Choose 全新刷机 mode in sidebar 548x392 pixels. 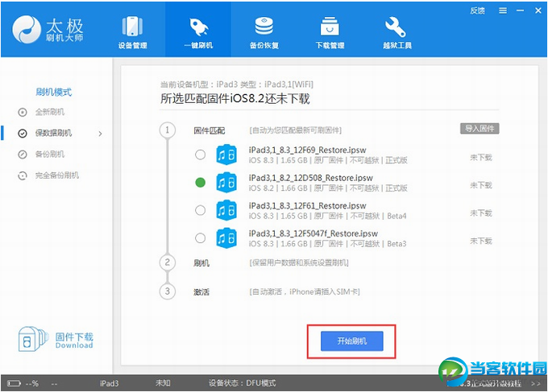(x=50, y=112)
